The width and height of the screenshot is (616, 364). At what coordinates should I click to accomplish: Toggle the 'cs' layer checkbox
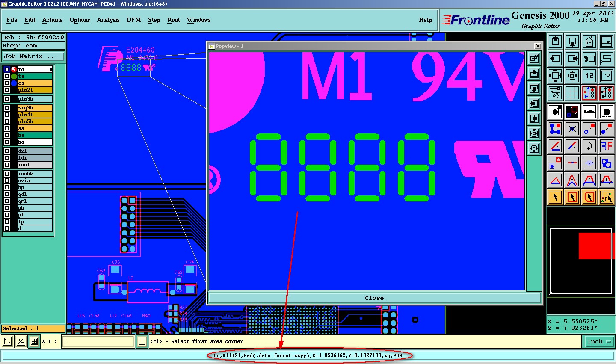click(7, 83)
